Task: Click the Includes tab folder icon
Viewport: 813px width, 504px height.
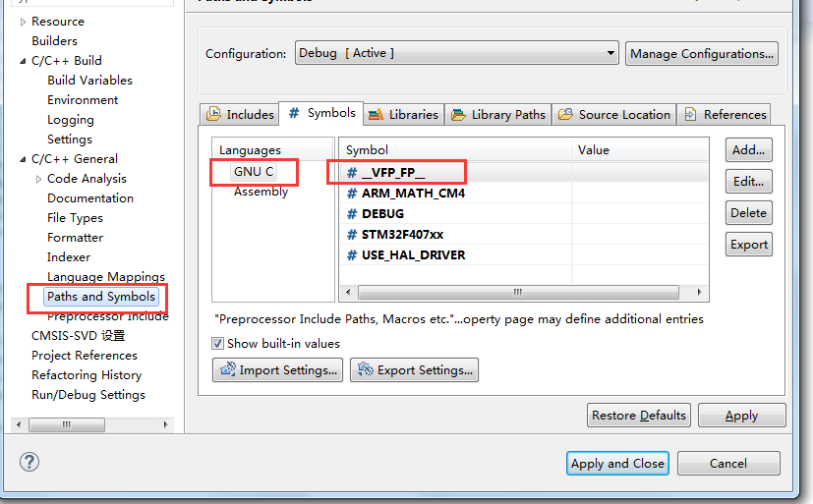Action: (213, 114)
